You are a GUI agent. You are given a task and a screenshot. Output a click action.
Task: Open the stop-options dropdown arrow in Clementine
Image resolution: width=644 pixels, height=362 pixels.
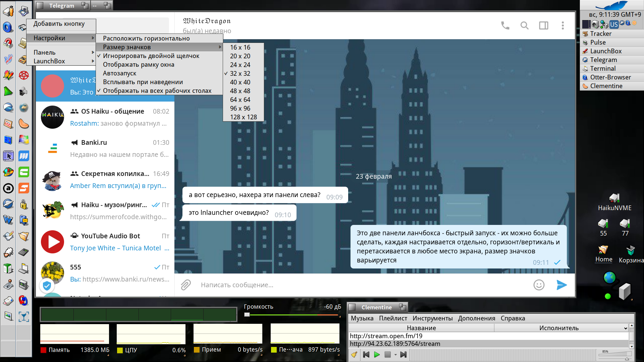coord(395,355)
